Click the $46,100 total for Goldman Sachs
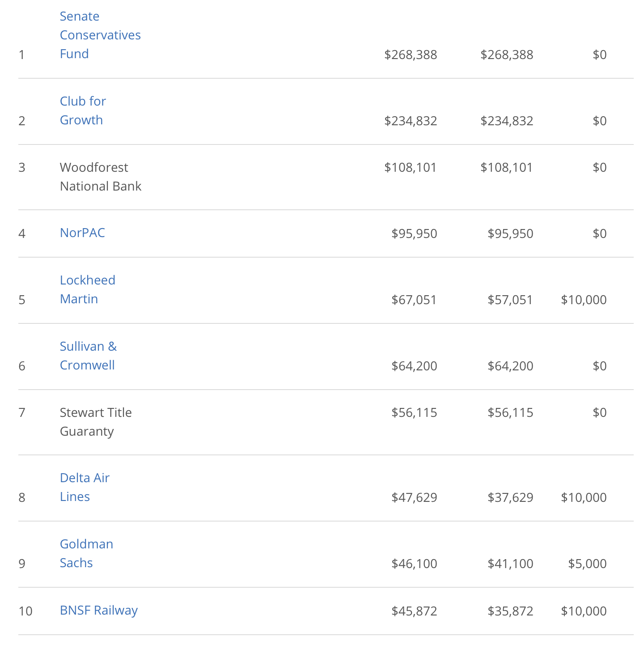The image size is (644, 645). [x=414, y=564]
